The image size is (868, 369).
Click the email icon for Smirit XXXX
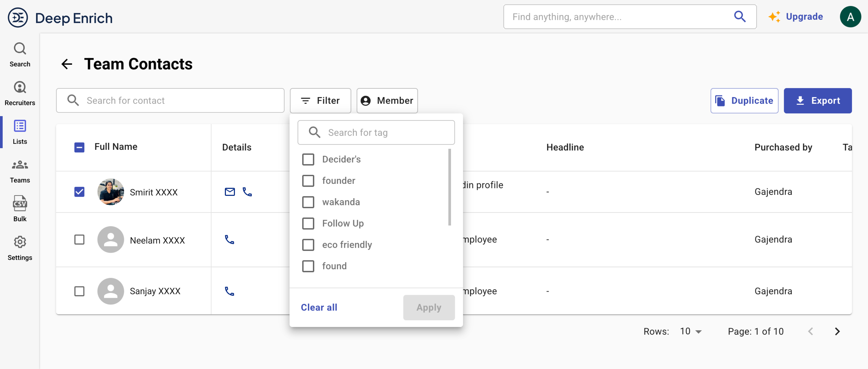(x=230, y=192)
